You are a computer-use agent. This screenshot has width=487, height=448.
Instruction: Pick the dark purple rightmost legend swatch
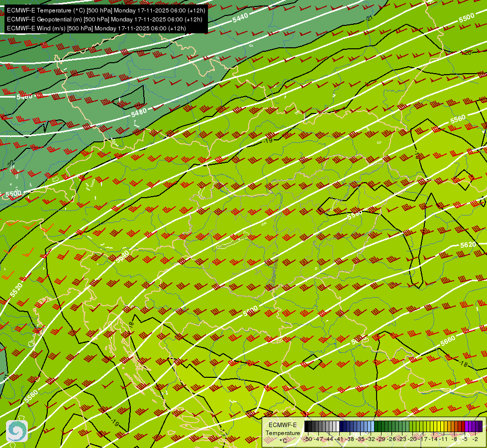pyautogui.click(x=481, y=426)
